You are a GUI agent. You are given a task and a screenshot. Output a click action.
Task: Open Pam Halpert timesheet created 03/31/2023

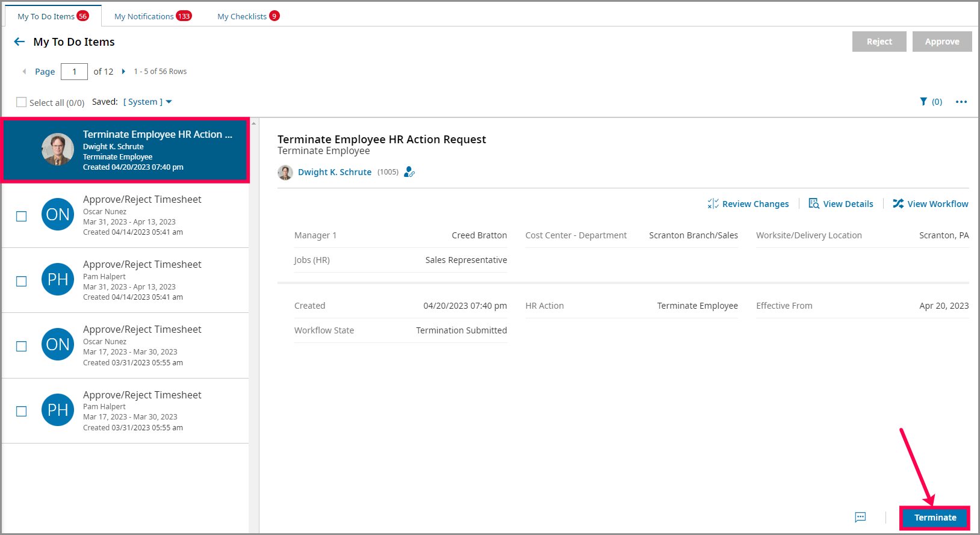coord(125,411)
